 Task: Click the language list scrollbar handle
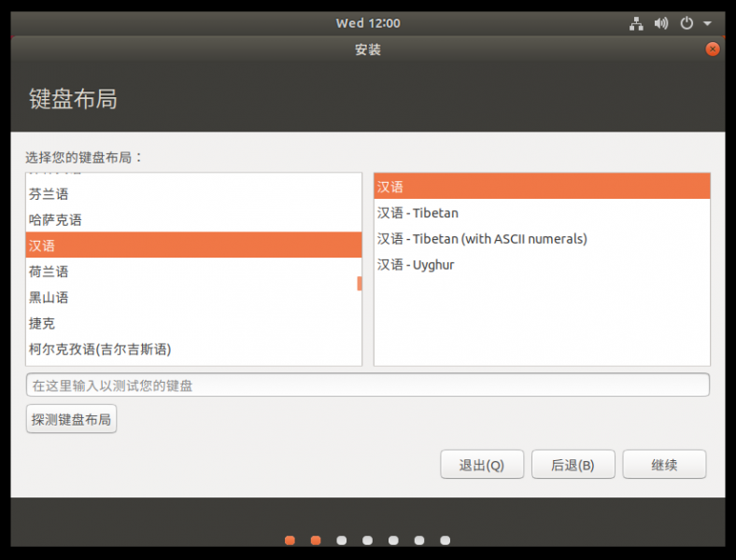click(360, 283)
